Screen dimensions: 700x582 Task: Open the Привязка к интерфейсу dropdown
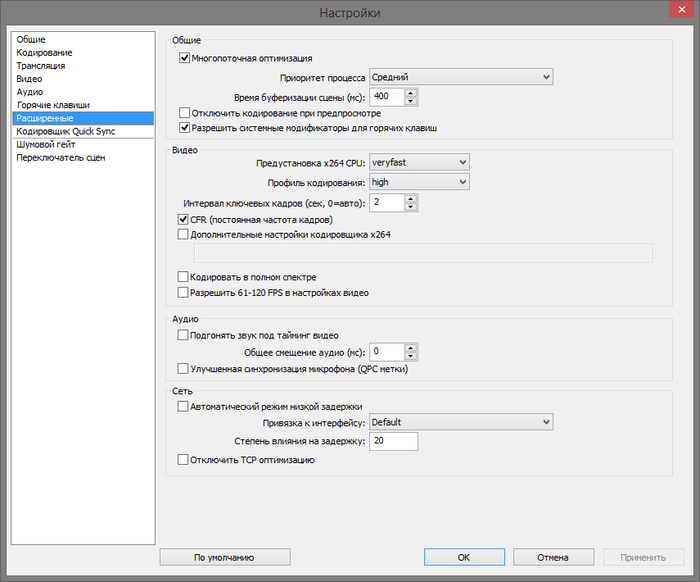461,422
